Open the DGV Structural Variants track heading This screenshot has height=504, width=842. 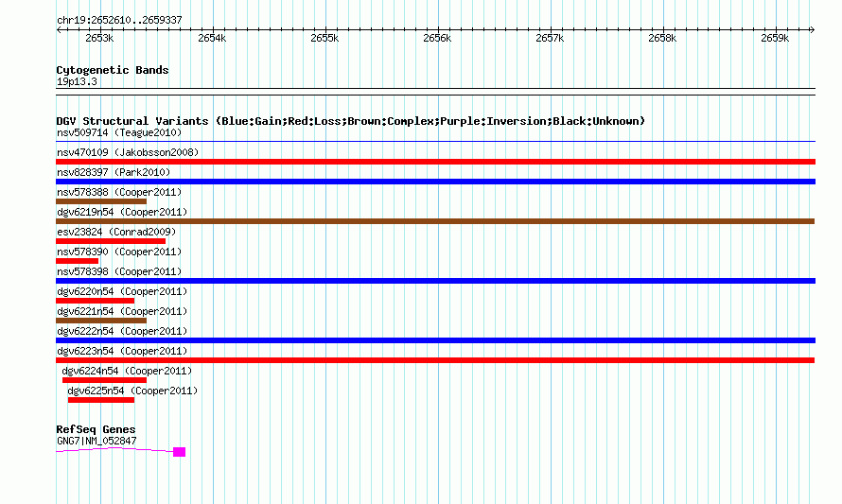[350, 121]
